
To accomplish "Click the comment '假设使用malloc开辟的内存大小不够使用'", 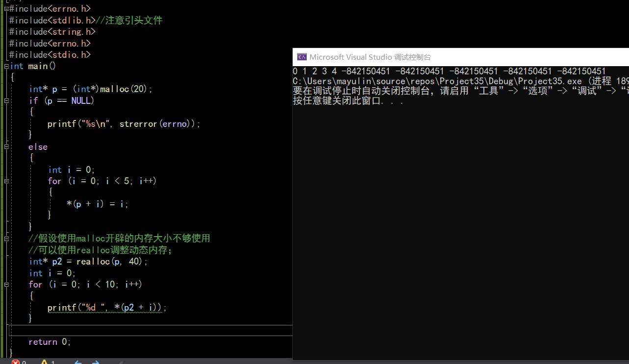I will tap(119, 239).
